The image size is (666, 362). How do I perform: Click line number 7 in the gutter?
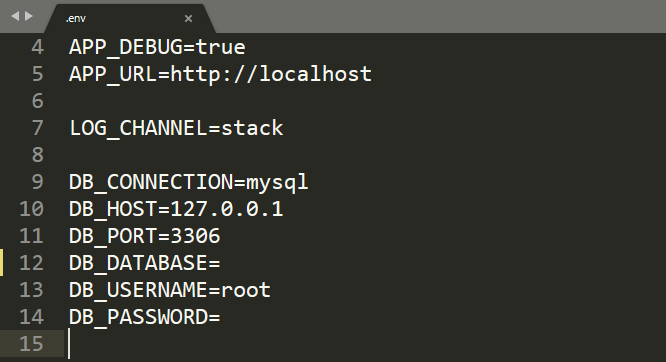tap(37, 128)
